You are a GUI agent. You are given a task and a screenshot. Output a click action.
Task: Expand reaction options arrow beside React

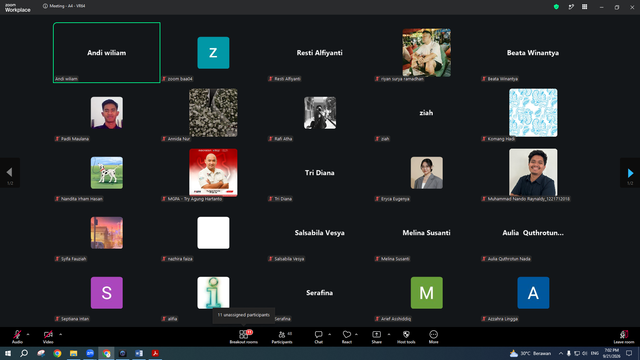pos(356,334)
